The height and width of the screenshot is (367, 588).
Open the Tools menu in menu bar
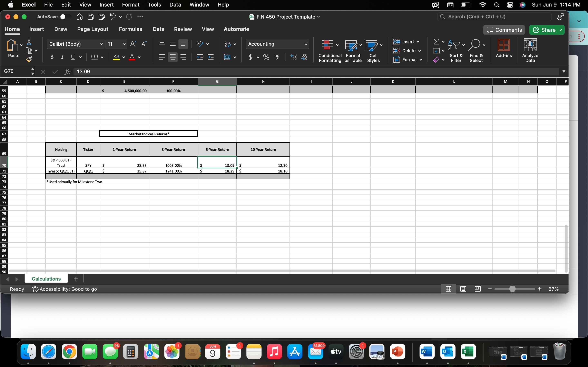click(154, 5)
